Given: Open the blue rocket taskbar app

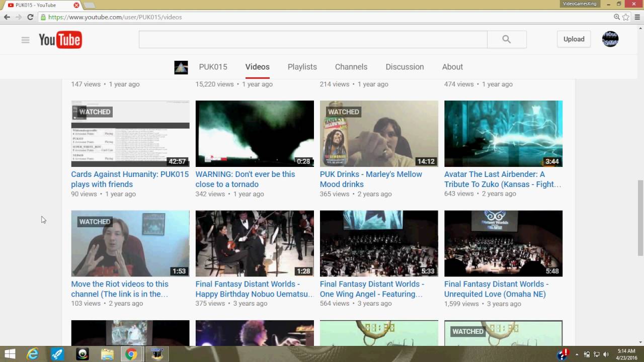Looking at the screenshot, I should pos(57,354).
